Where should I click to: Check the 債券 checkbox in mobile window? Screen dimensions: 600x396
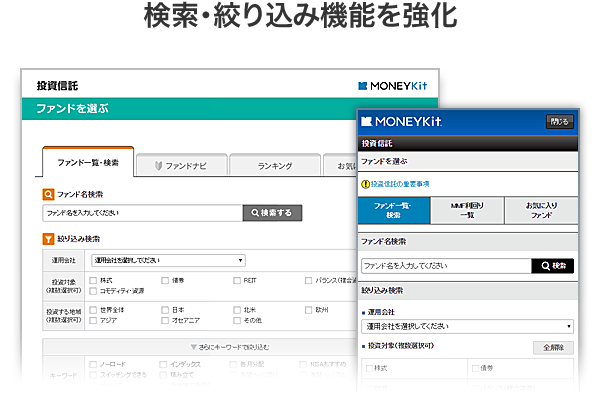point(475,368)
